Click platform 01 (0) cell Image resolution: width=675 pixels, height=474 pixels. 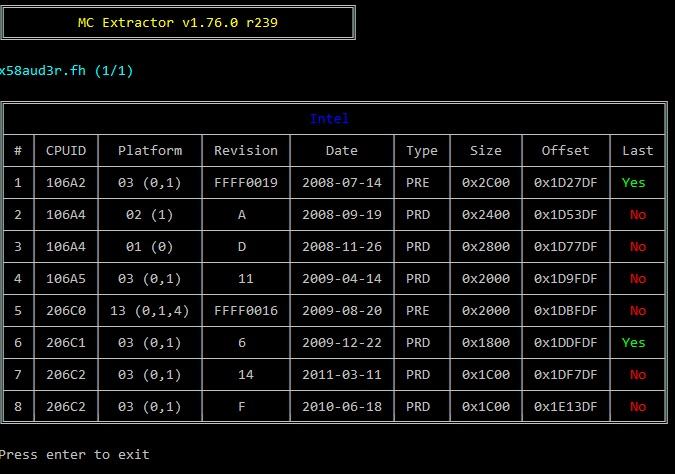(x=149, y=247)
